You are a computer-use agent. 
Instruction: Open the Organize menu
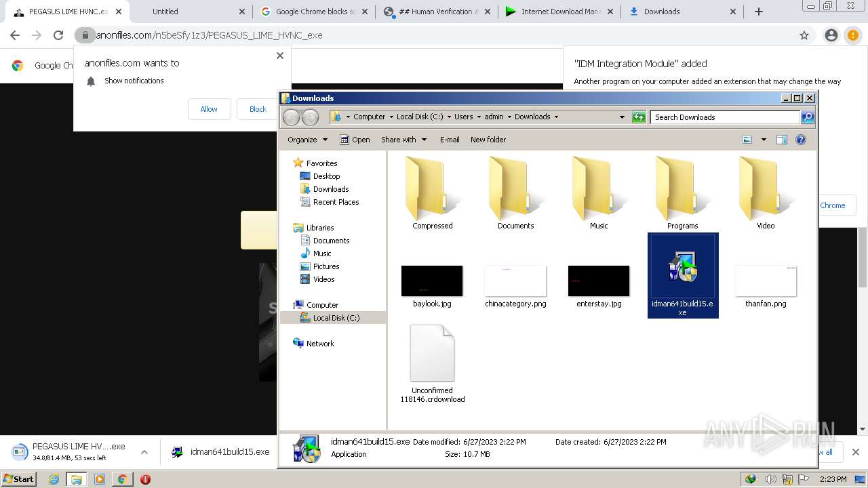[x=307, y=140]
